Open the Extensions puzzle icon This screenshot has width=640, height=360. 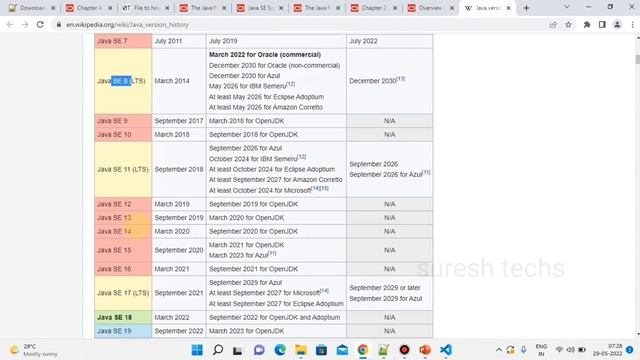[587, 24]
